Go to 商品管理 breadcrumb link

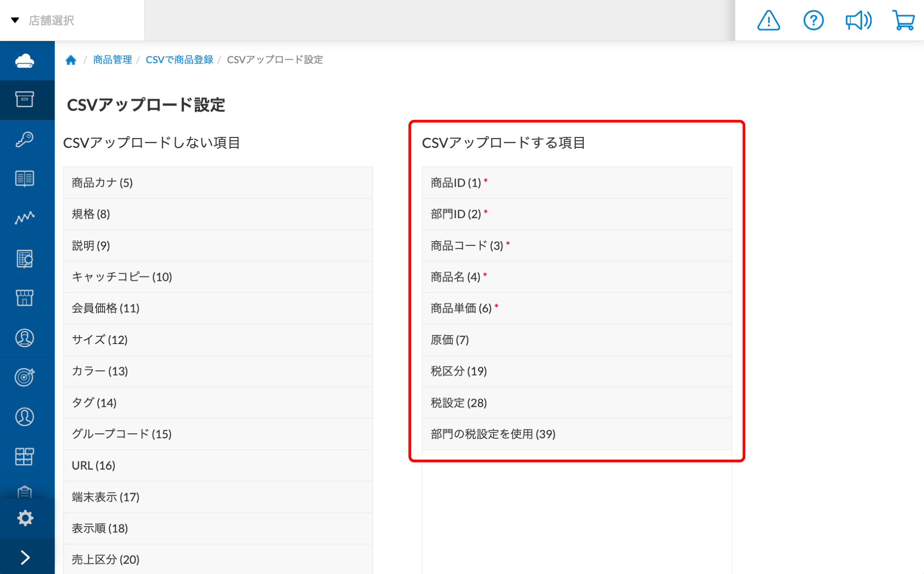(112, 60)
